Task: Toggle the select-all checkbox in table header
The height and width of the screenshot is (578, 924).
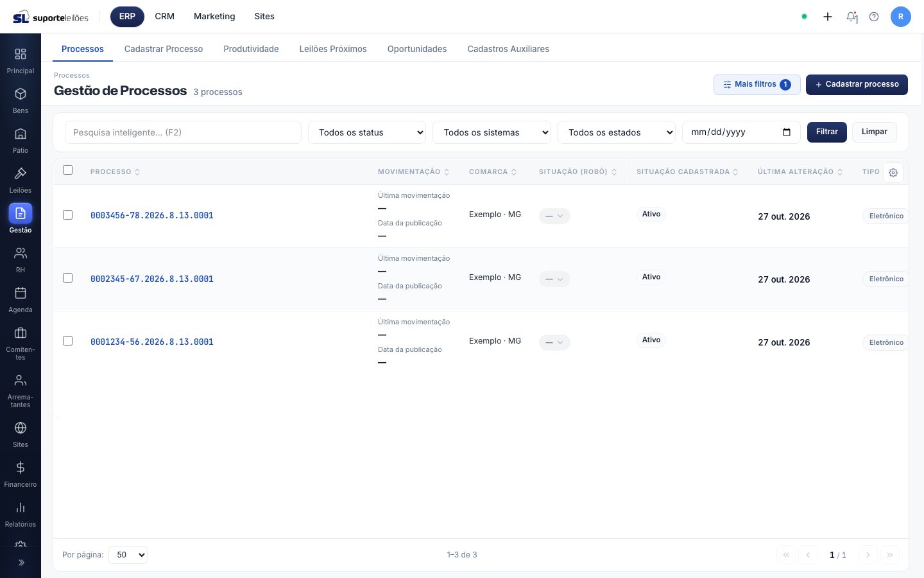Action: click(x=67, y=170)
